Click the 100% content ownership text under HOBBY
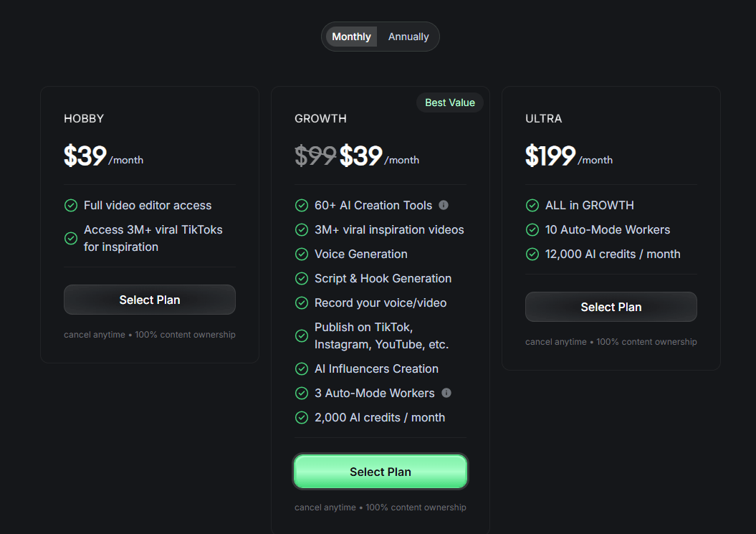 click(185, 334)
